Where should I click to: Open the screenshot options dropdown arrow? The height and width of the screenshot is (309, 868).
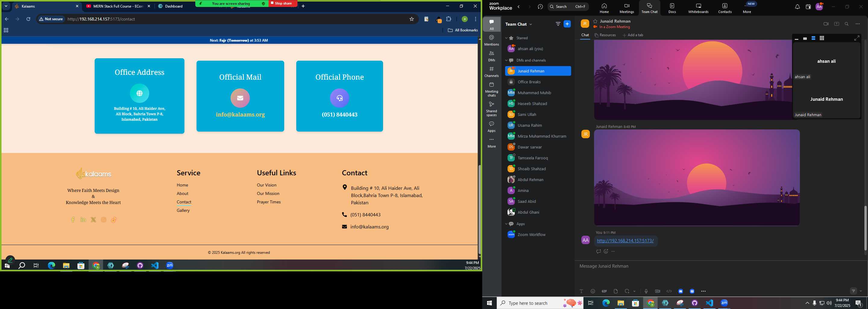(x=634, y=291)
